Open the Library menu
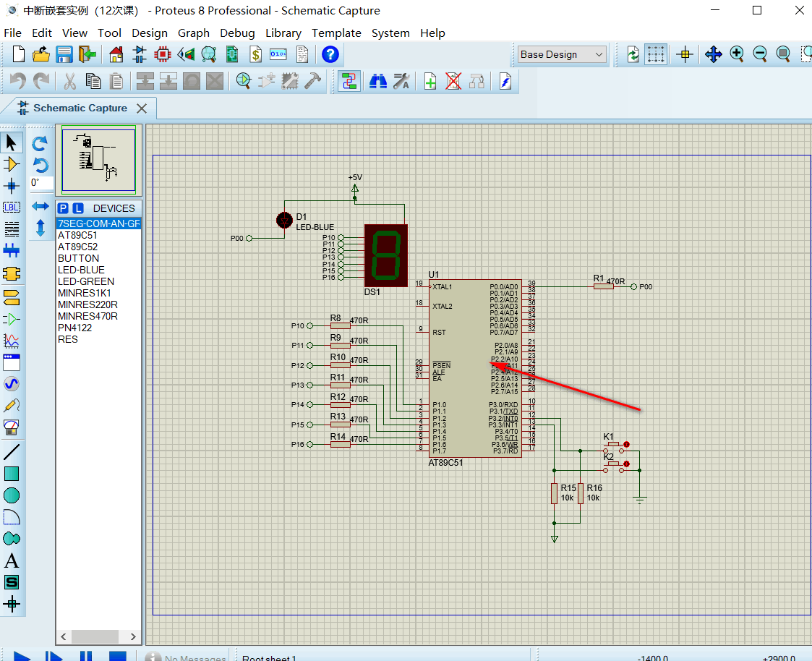The width and height of the screenshot is (812, 661). tap(283, 33)
